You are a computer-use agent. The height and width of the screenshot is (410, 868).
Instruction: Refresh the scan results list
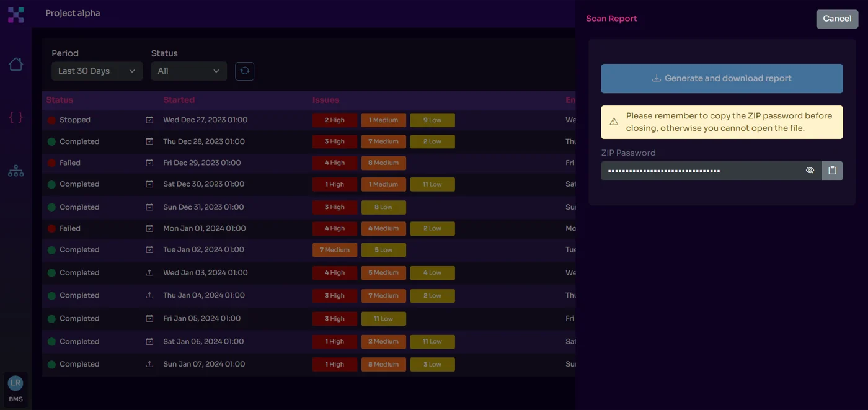tap(244, 71)
